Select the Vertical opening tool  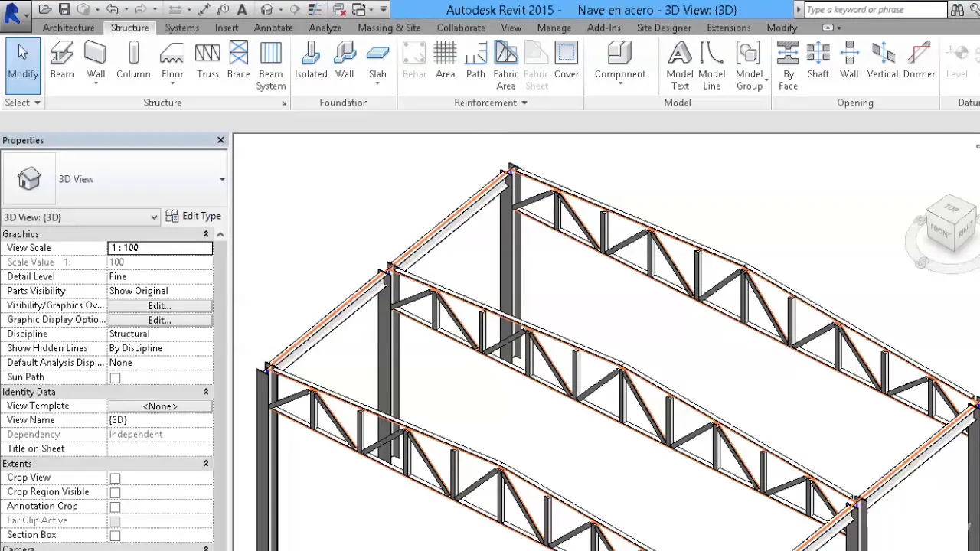883,60
